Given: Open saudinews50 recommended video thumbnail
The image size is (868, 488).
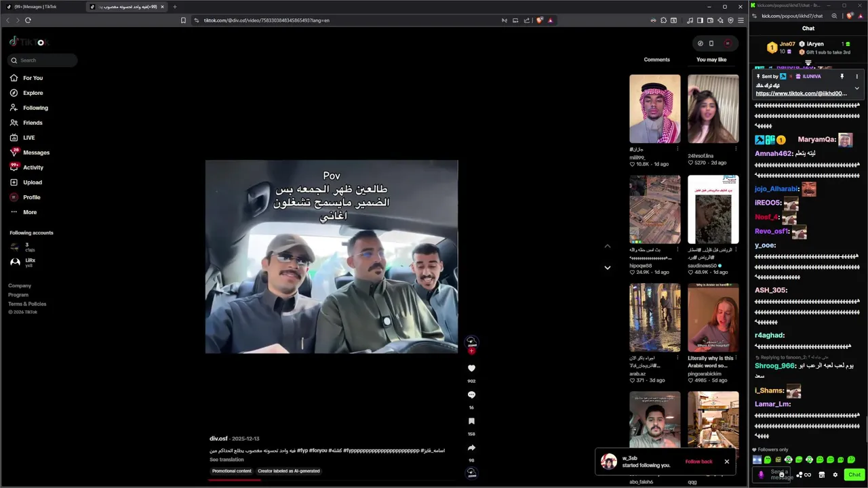Looking at the screenshot, I should 713,209.
